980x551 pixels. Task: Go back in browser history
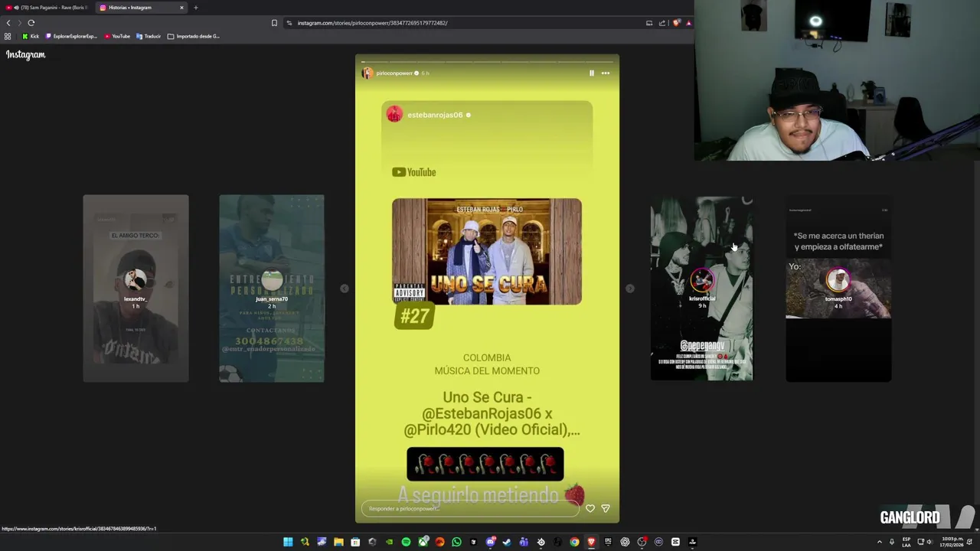coord(8,23)
